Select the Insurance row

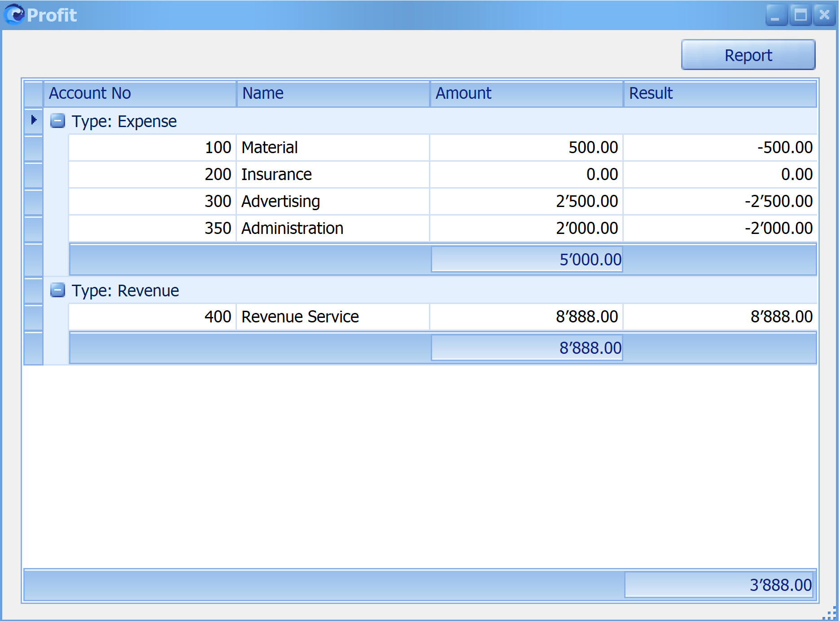coord(443,174)
